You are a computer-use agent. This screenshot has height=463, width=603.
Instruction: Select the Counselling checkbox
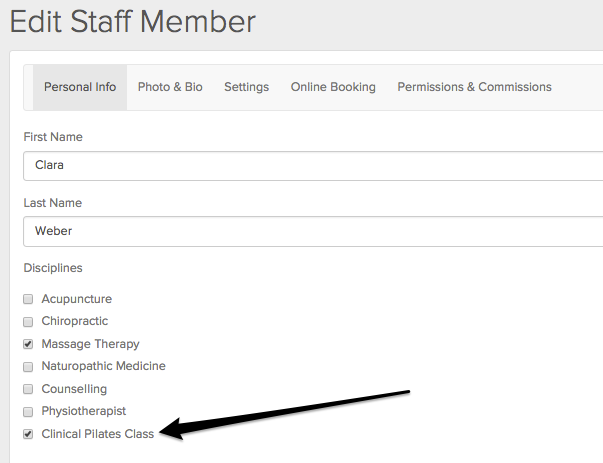point(29,389)
